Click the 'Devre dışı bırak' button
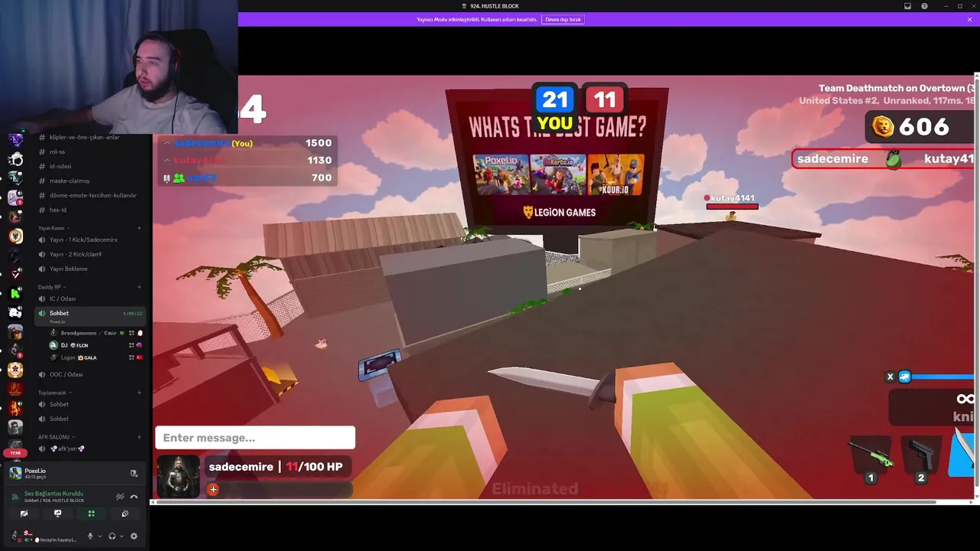 563,19
